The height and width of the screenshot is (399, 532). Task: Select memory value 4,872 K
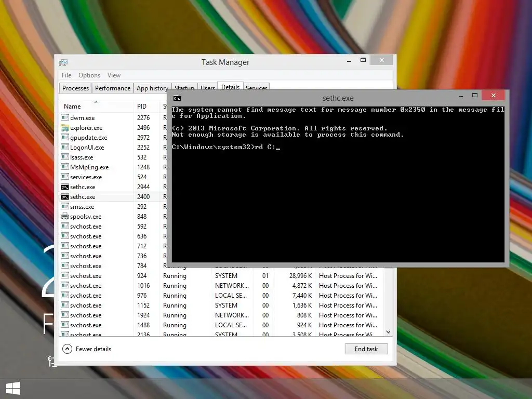[302, 285]
